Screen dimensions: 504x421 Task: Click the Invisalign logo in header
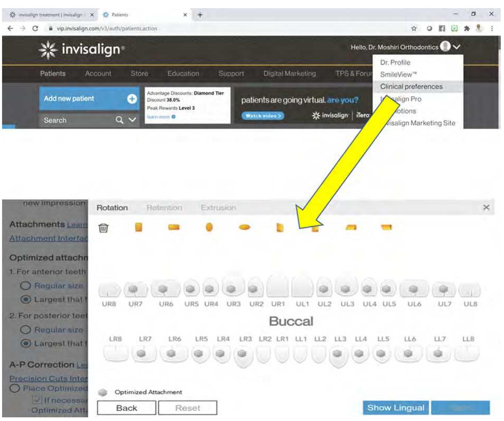[81, 49]
